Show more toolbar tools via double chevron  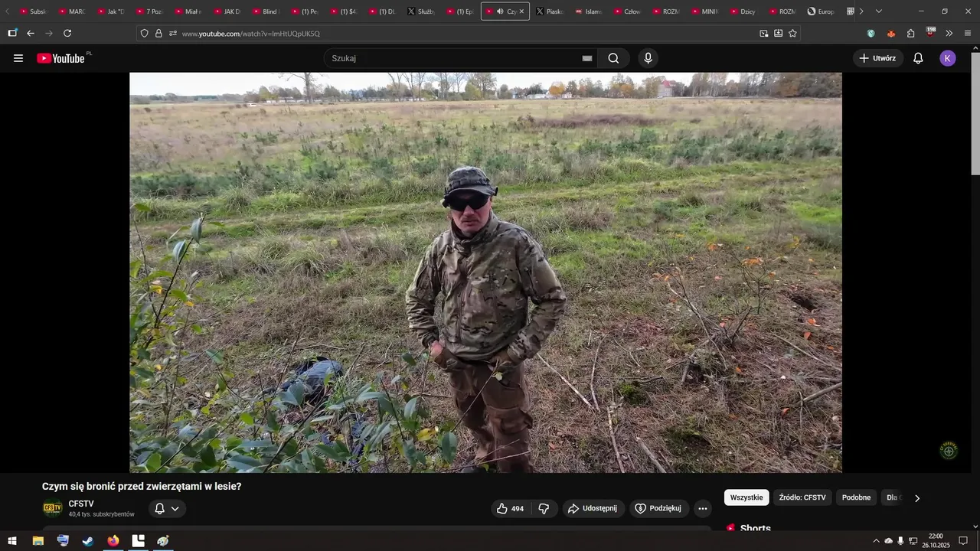(x=949, y=34)
